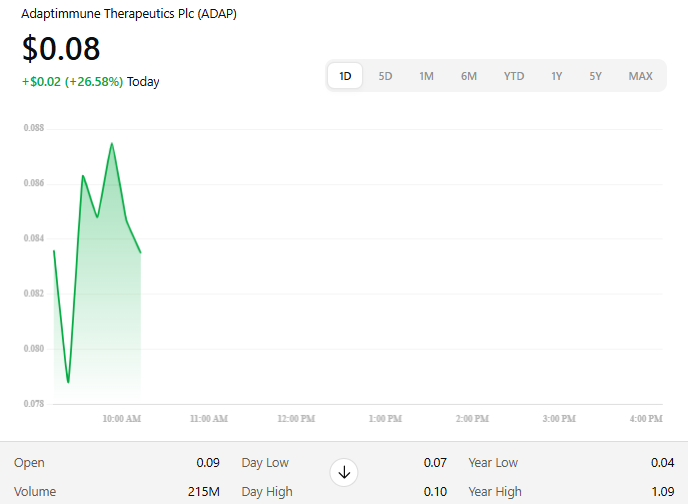
Task: Click the Open value 0.09
Action: [x=208, y=462]
